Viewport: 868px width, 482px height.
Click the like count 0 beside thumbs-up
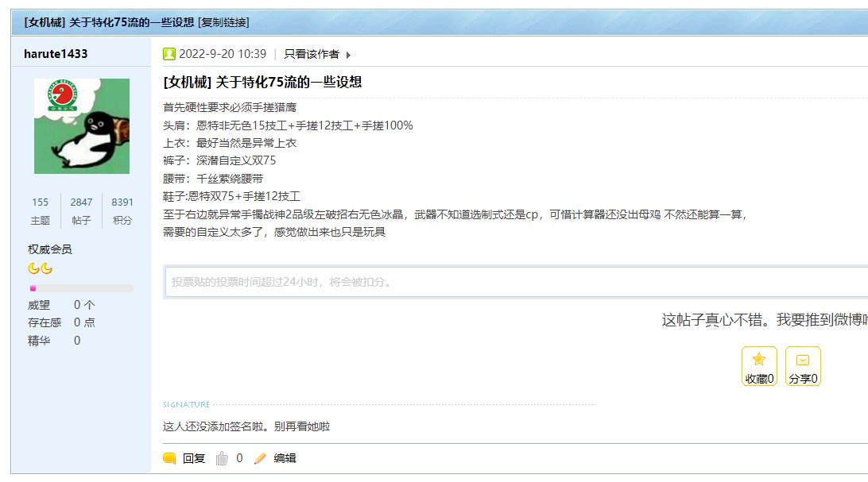[x=239, y=458]
